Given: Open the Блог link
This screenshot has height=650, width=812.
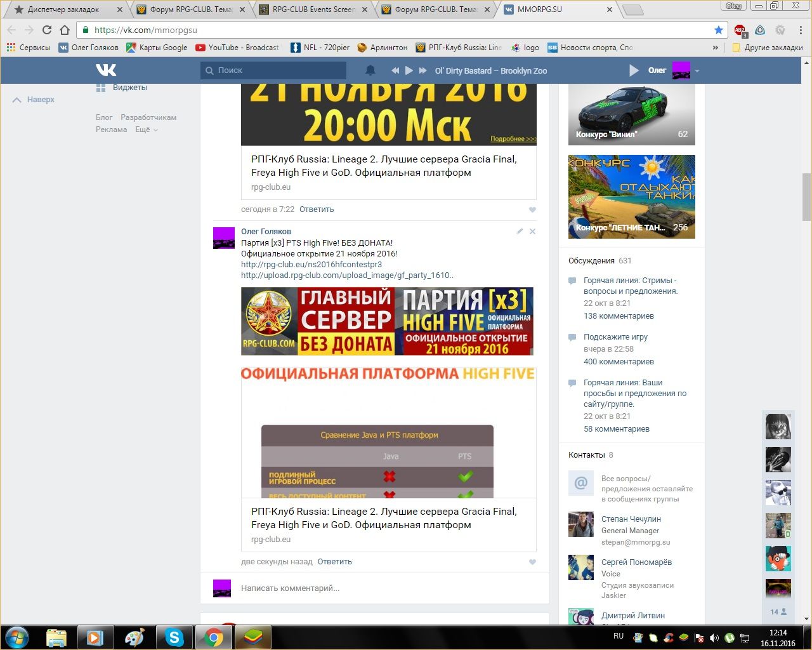Looking at the screenshot, I should click(x=104, y=117).
